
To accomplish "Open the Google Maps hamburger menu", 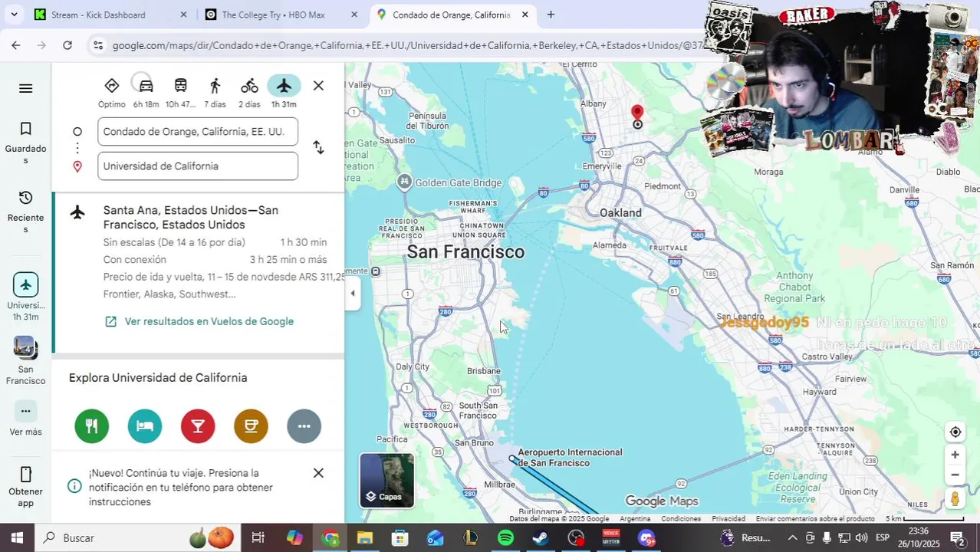I will click(x=25, y=88).
